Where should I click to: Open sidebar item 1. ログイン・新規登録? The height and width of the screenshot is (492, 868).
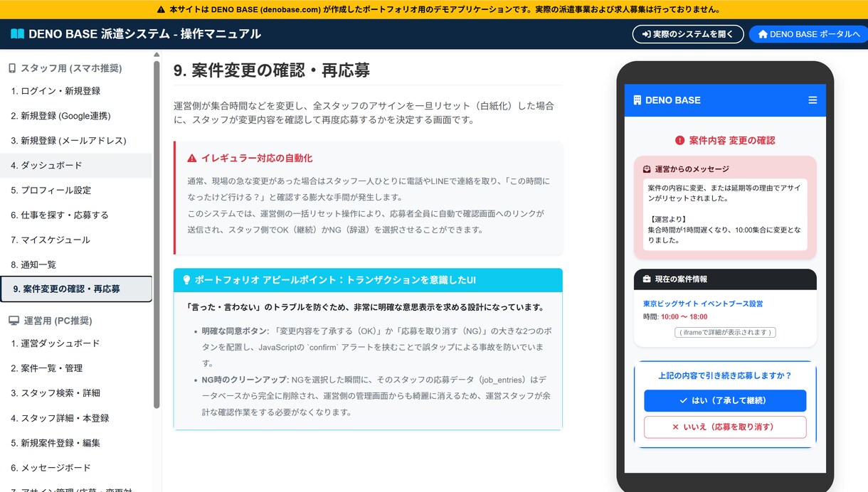pos(76,91)
